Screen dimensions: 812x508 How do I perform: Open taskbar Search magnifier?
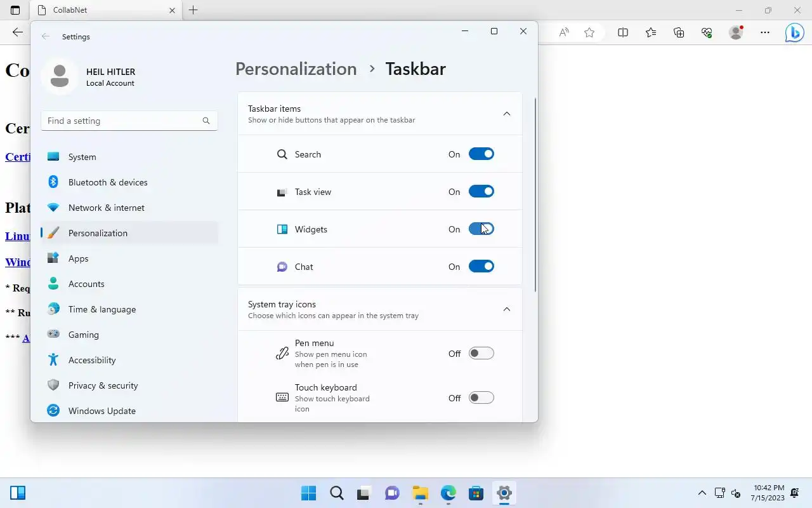tap(337, 493)
